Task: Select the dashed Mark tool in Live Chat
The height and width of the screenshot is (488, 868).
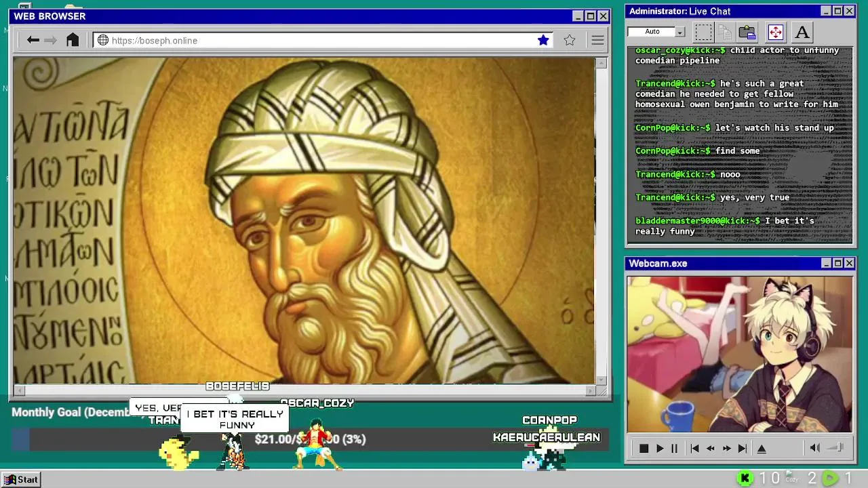Action: click(x=704, y=32)
